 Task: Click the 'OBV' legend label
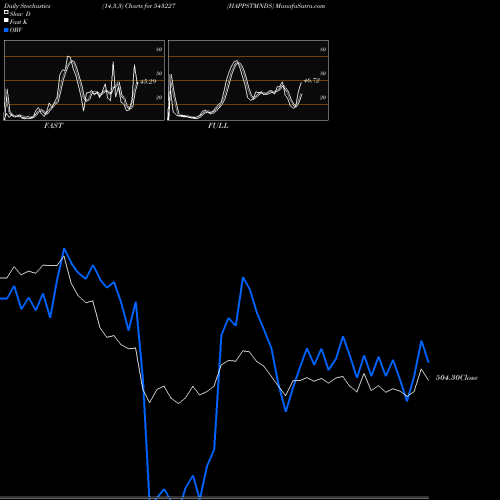pyautogui.click(x=16, y=30)
